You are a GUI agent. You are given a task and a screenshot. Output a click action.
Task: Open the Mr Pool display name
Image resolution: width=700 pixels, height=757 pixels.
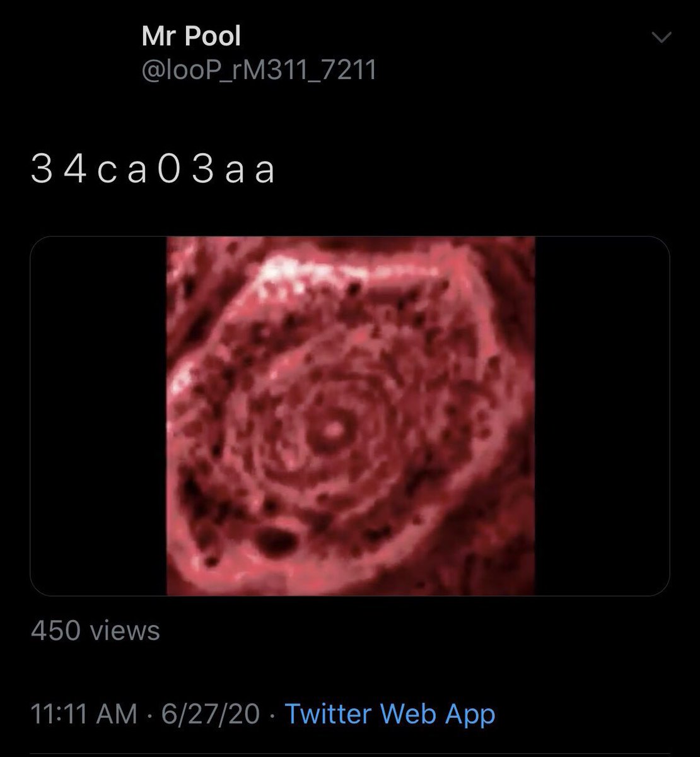point(192,37)
